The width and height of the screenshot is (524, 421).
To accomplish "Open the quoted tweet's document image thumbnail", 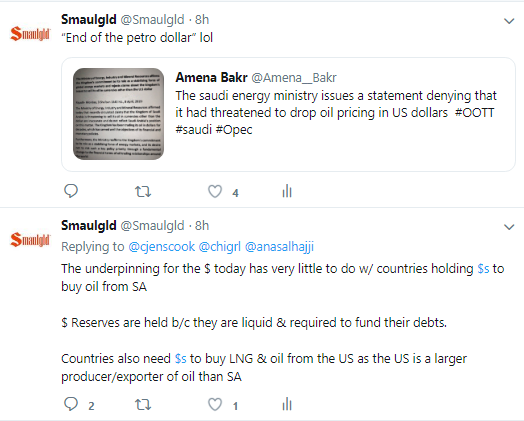I will [x=118, y=114].
